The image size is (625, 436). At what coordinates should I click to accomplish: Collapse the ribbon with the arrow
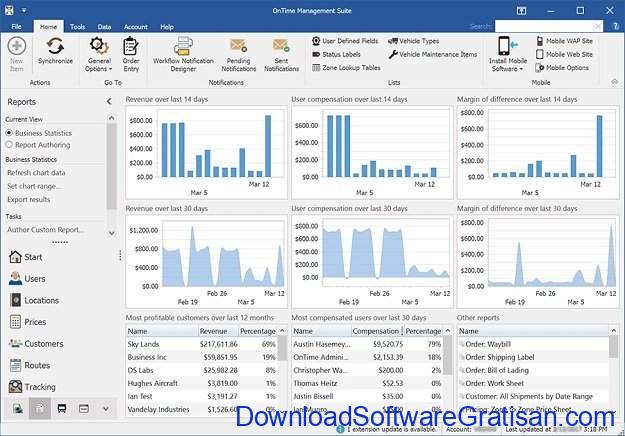coord(615,82)
